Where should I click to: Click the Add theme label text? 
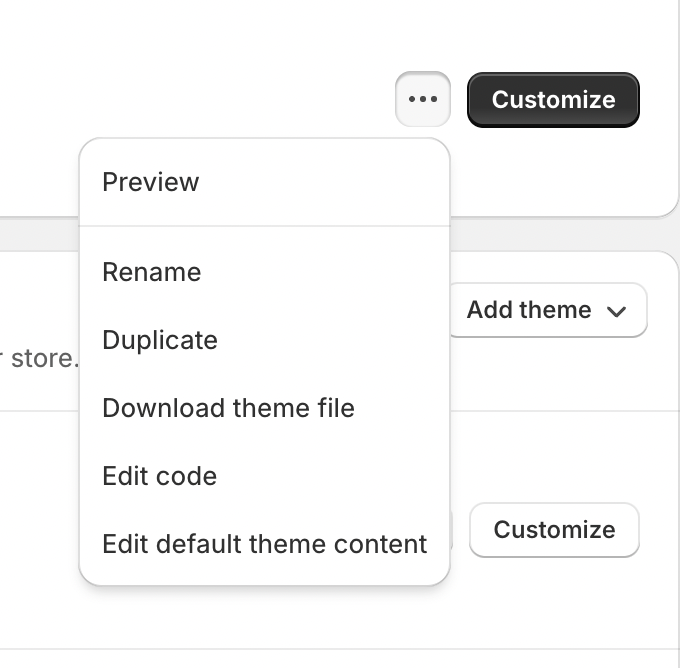point(529,310)
